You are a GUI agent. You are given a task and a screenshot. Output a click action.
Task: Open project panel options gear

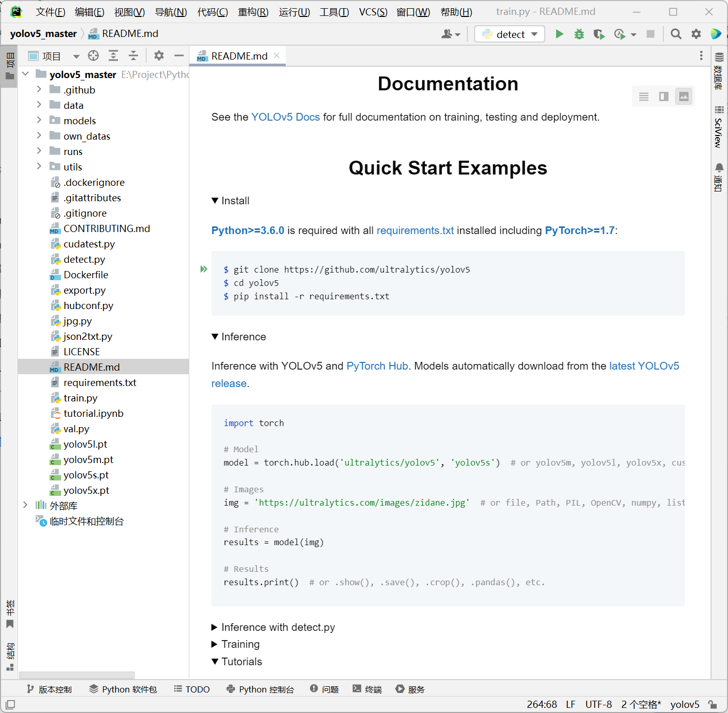click(159, 55)
